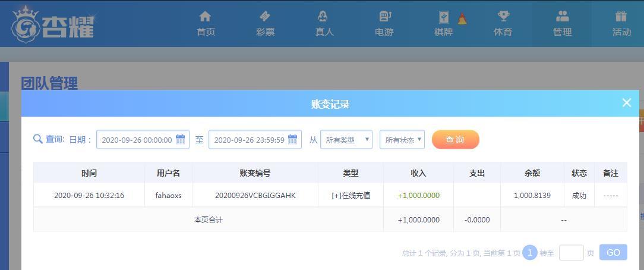Open the 真人 live dealer icon
644x270 pixels.
[323, 17]
